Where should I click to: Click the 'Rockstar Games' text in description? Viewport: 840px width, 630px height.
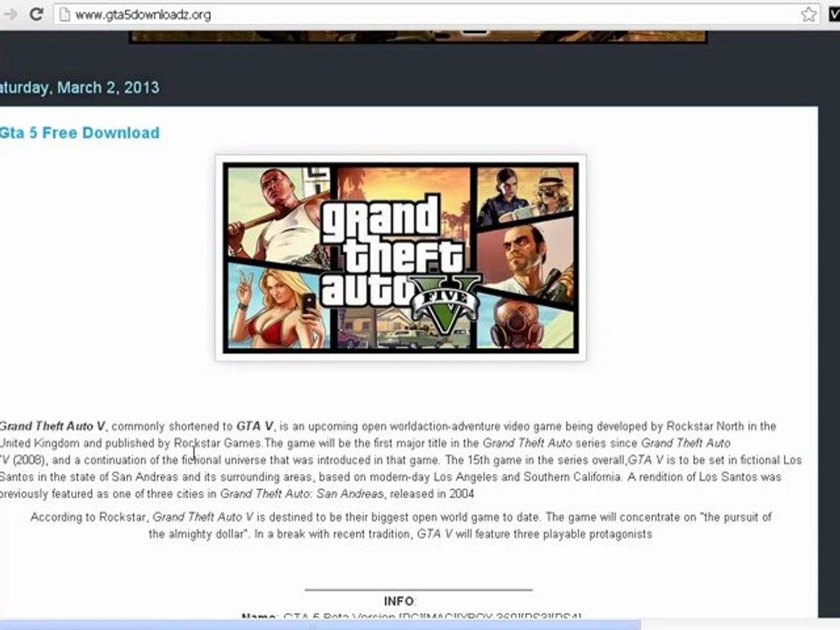coord(218,443)
